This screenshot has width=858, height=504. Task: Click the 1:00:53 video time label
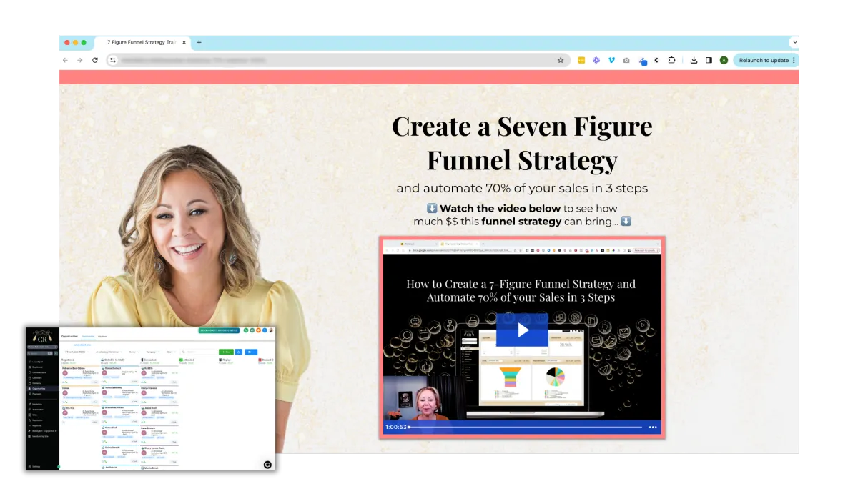pos(395,428)
